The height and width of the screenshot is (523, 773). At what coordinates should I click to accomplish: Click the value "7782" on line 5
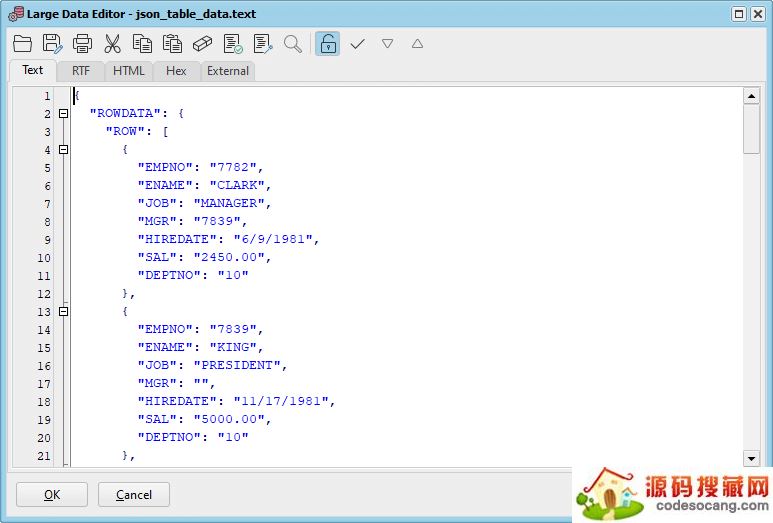[233, 167]
